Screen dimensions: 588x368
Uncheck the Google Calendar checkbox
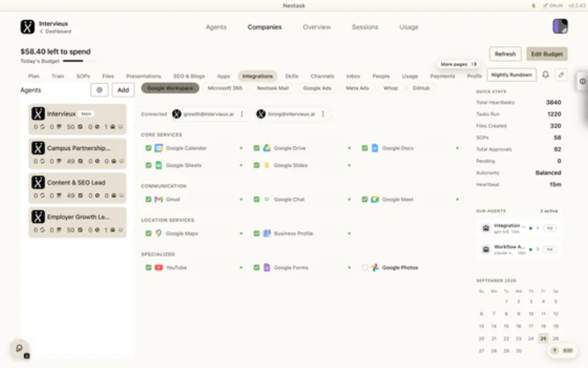(148, 148)
